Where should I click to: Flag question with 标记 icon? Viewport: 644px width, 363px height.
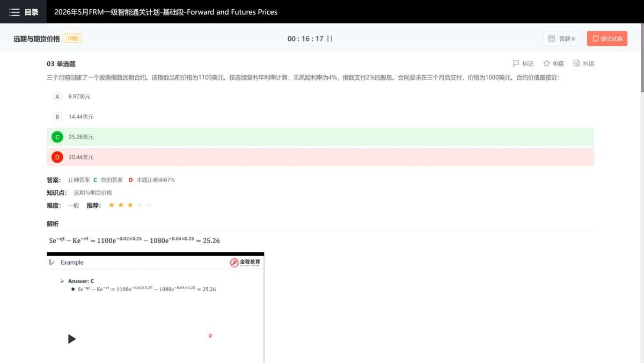click(x=516, y=63)
